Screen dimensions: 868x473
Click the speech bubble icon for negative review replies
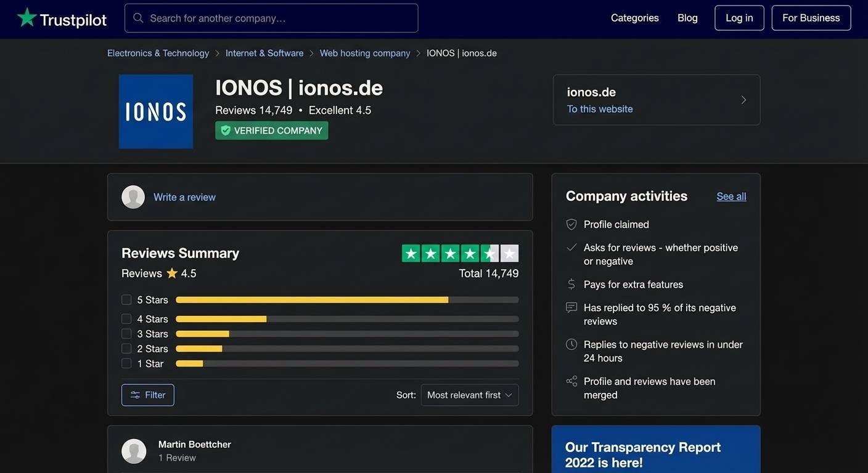571,307
